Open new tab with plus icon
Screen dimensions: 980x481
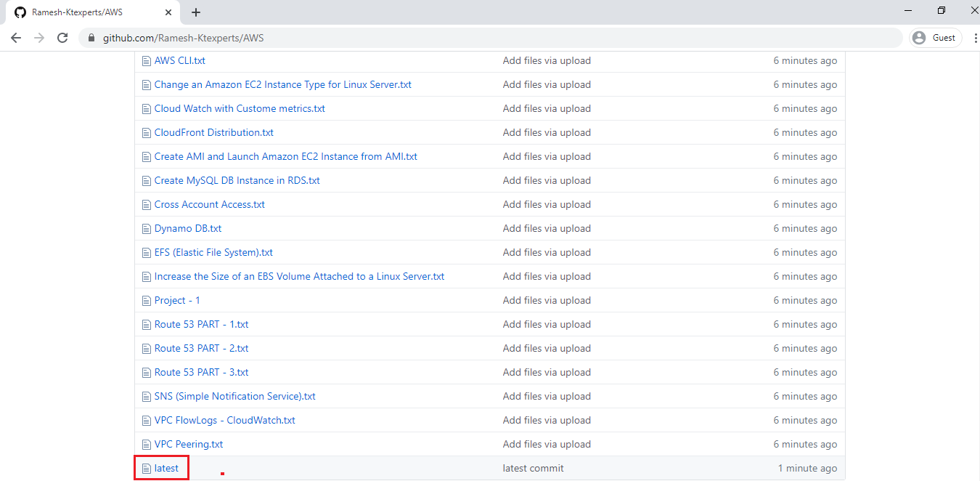click(196, 12)
